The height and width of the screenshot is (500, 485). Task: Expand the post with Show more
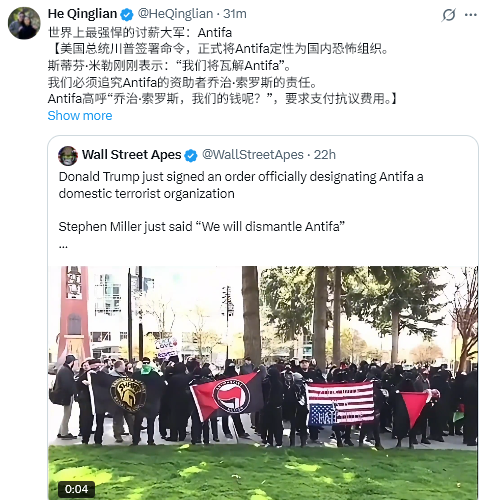[80, 116]
